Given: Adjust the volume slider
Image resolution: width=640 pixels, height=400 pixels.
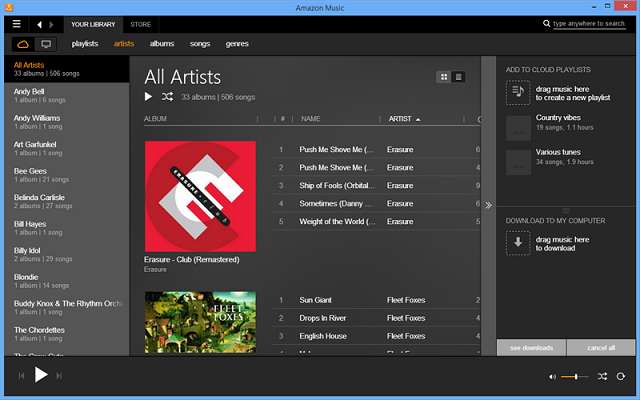Looking at the screenshot, I should 575,376.
